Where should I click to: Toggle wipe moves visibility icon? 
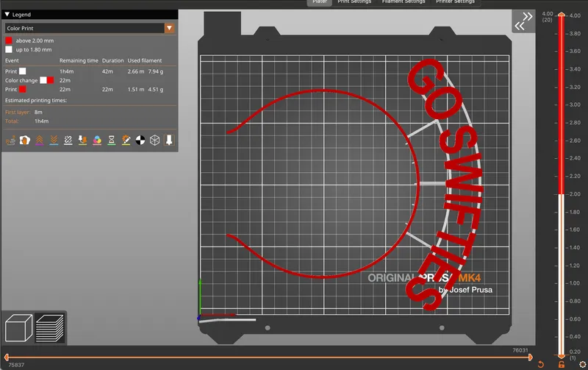point(25,140)
